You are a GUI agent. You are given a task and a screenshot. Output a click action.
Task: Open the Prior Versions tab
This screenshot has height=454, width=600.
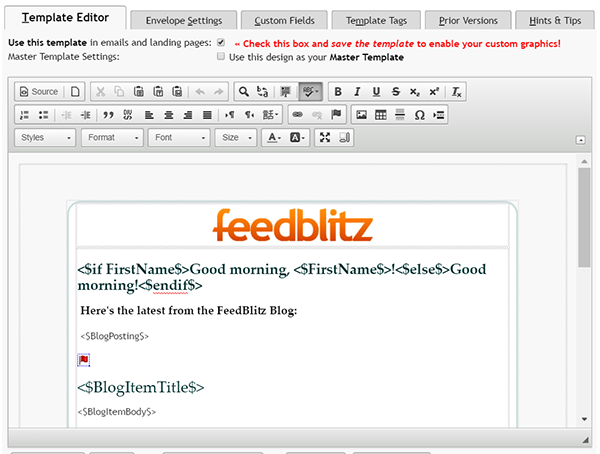pos(468,20)
